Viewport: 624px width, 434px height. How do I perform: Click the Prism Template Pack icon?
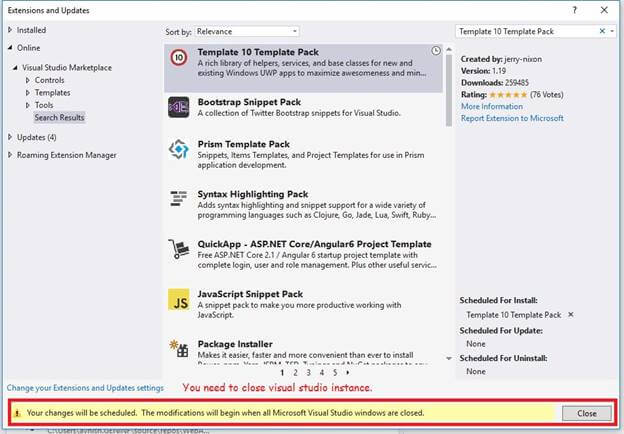click(x=179, y=149)
